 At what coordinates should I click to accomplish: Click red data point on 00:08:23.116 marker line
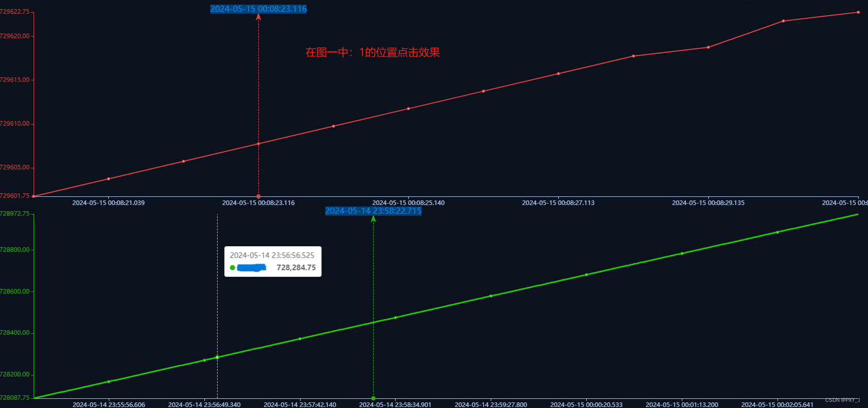click(258, 143)
